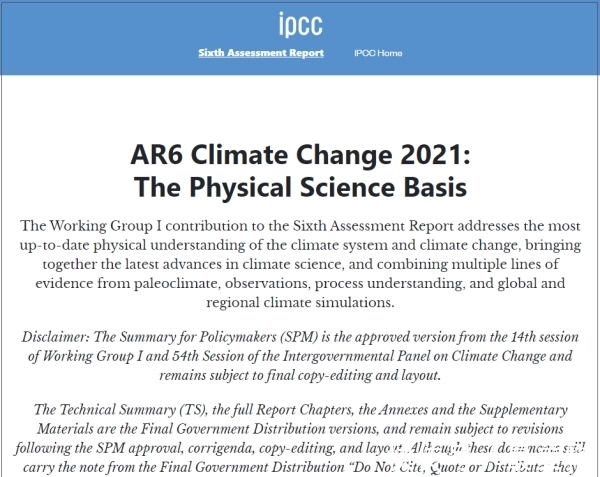Open the Sixth Assessment Report link
The image size is (600, 477).
[261, 53]
